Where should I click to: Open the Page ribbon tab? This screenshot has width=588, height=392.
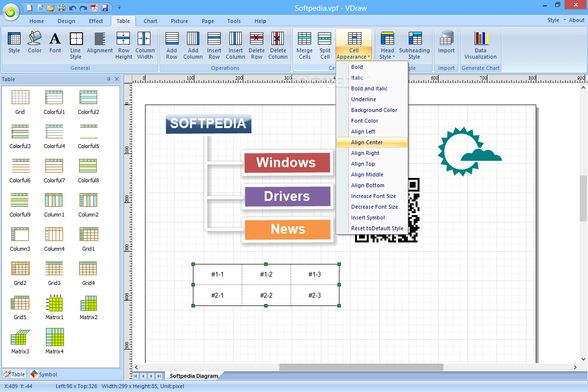208,21
